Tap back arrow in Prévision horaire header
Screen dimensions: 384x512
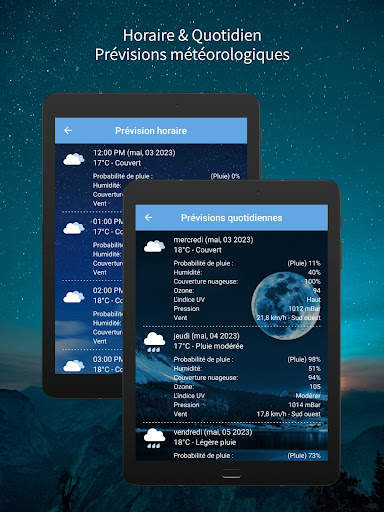[68, 131]
